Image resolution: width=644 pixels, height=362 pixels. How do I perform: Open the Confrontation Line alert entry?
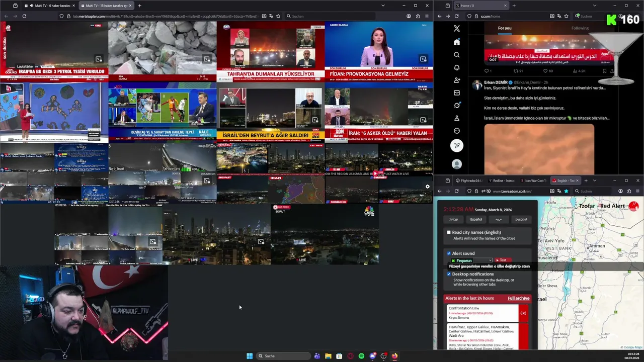482,313
